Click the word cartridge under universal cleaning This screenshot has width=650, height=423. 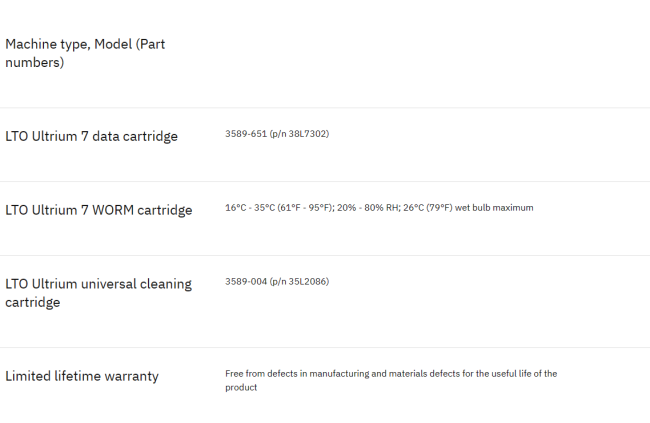[x=32, y=302]
